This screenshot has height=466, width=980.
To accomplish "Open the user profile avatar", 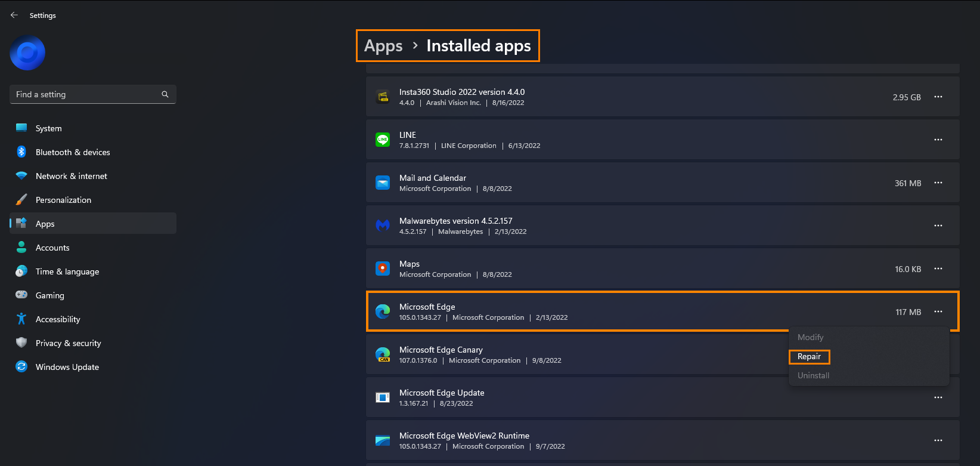I will (27, 53).
